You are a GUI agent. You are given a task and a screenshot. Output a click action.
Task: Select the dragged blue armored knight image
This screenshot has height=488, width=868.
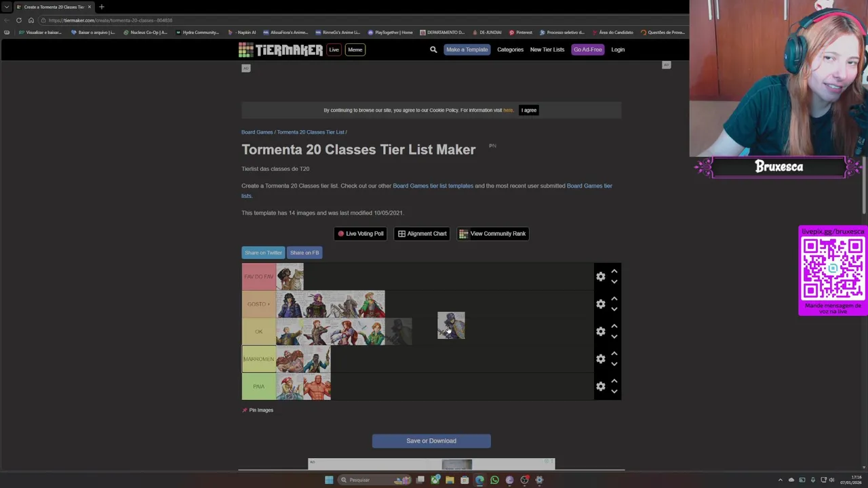click(451, 325)
